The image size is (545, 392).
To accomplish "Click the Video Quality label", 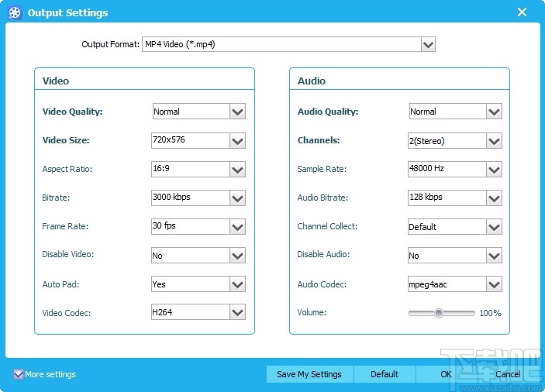I will pyautogui.click(x=72, y=112).
